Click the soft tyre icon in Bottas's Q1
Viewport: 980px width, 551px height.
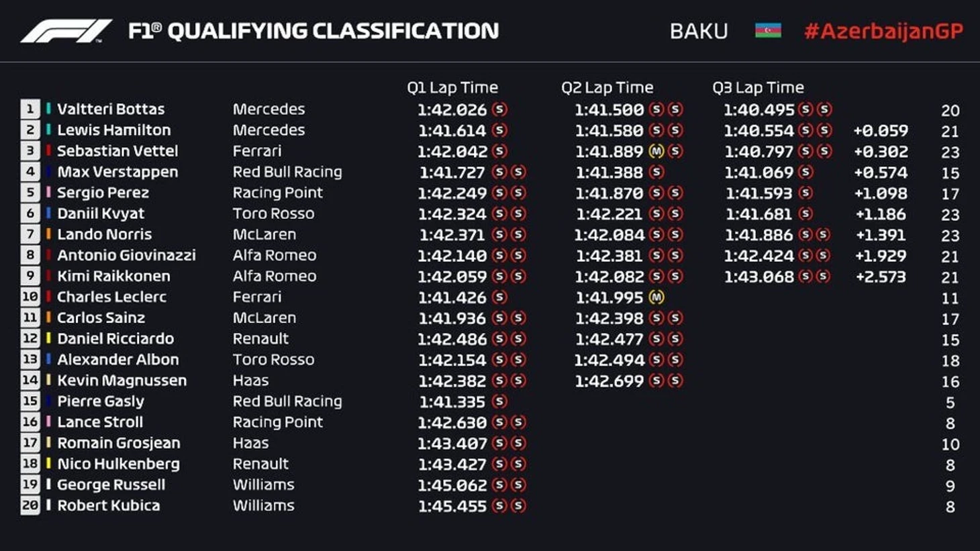click(x=499, y=109)
